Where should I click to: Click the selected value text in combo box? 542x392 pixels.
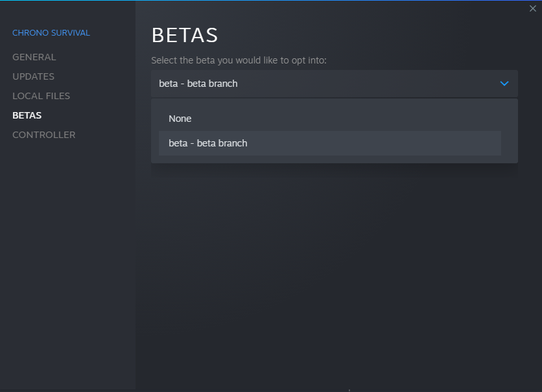198,84
